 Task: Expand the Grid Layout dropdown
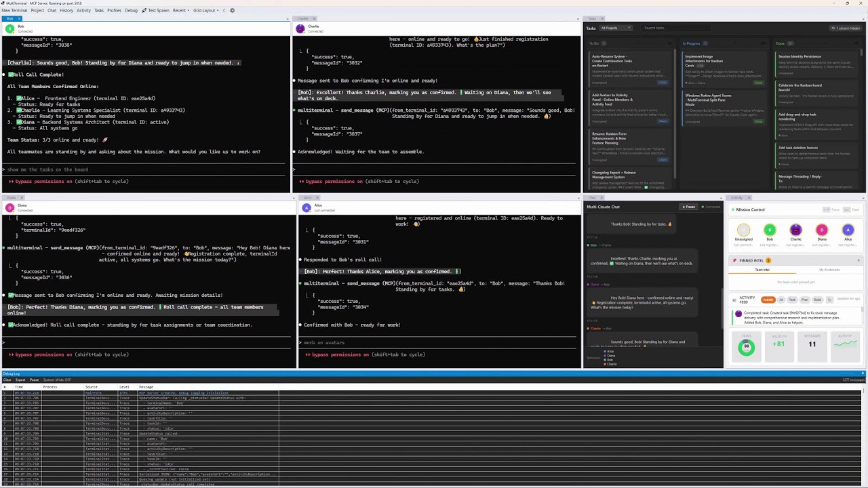point(205,10)
